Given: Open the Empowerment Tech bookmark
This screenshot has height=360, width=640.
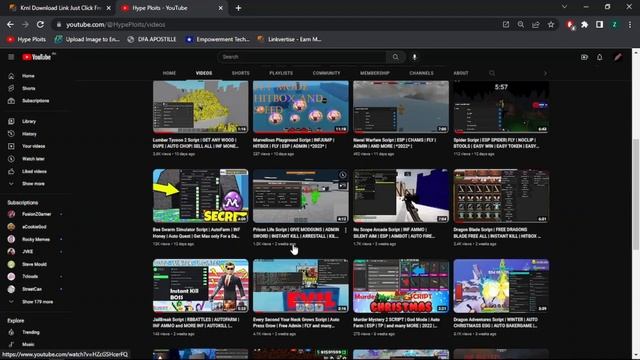Looking at the screenshot, I should click(218, 39).
